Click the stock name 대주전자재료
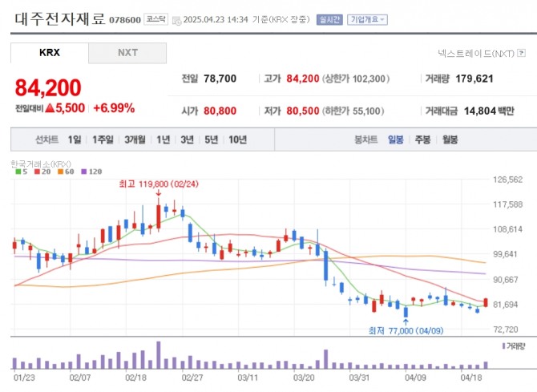The height and width of the screenshot is (392, 537). [60, 19]
